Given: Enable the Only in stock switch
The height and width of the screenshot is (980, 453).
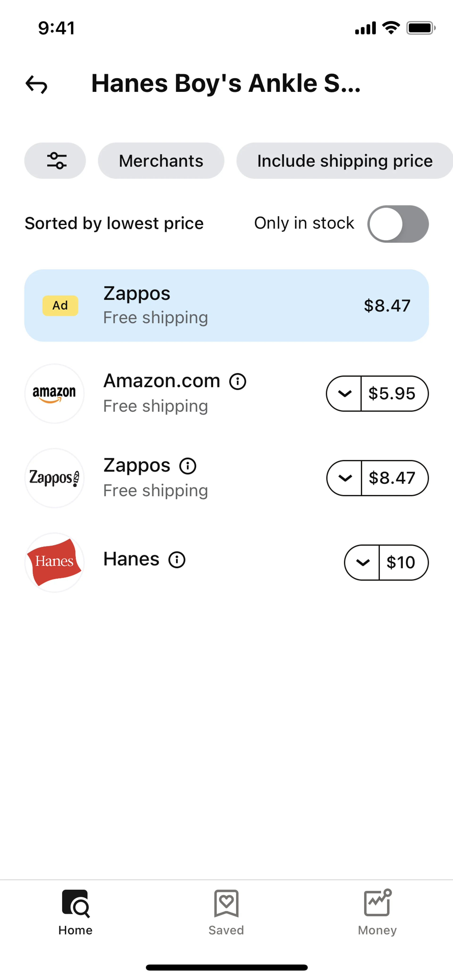Looking at the screenshot, I should (398, 224).
